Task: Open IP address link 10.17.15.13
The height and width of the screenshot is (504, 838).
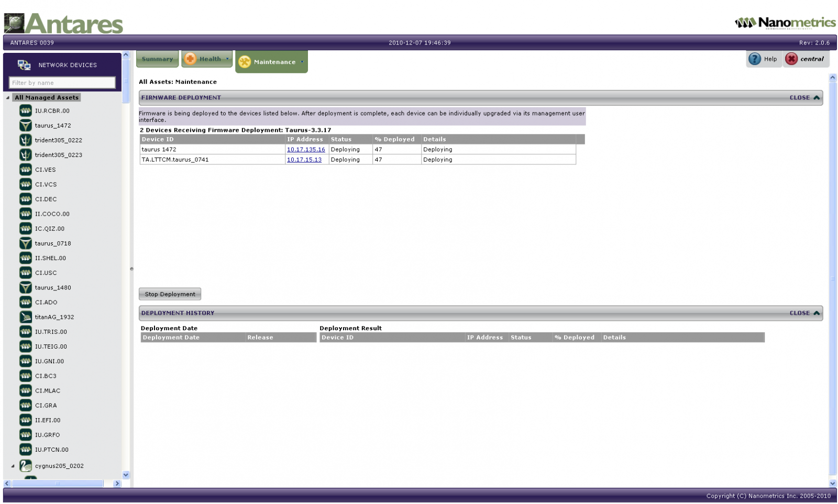Action: [304, 160]
